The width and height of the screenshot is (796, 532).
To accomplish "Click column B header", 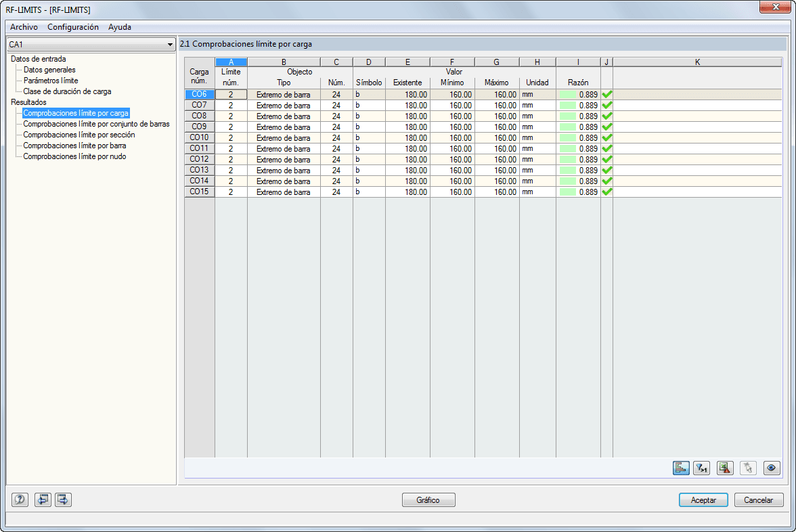I will click(x=284, y=62).
